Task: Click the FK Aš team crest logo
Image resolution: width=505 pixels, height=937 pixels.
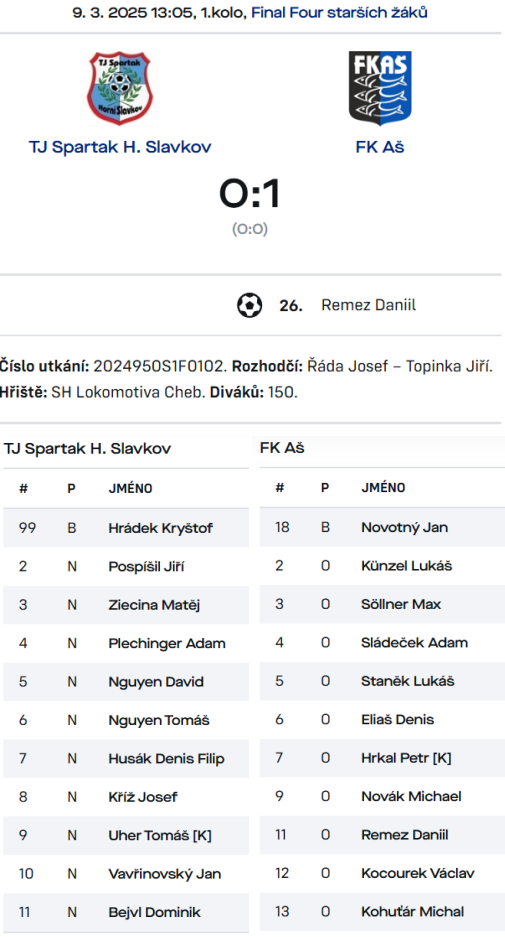Action: click(x=380, y=88)
